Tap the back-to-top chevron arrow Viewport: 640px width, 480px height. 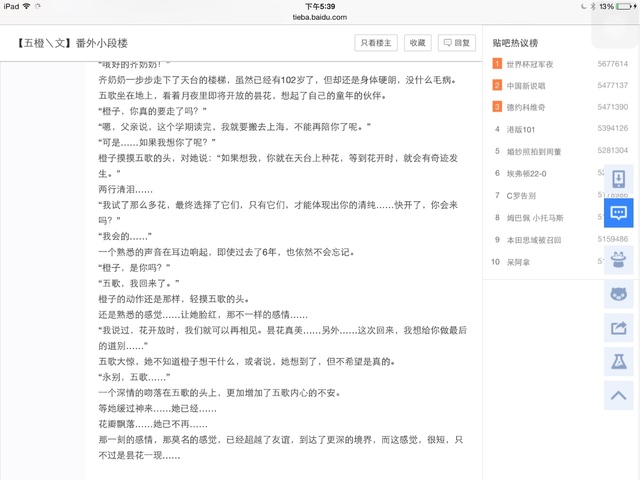(618, 396)
